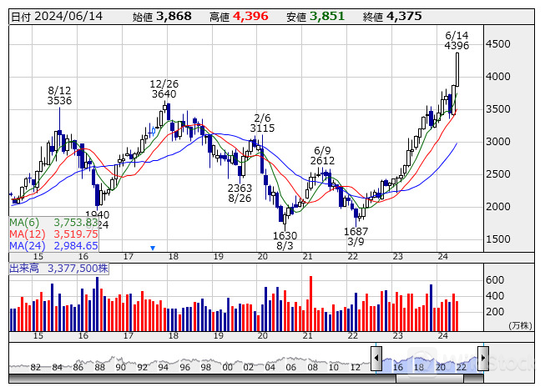
Task: Click the left range handle arrow in navigator
Action: 377,359
